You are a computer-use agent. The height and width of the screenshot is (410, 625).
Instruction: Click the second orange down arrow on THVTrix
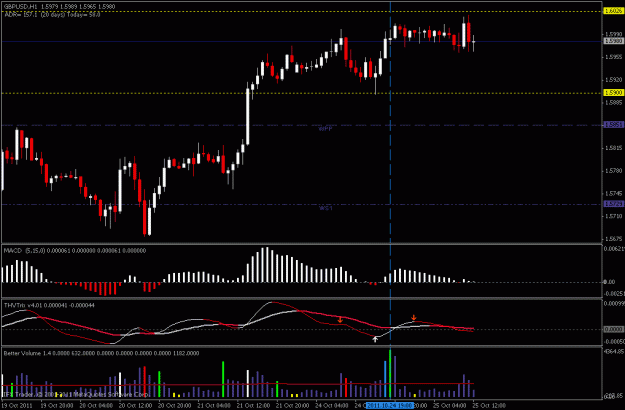pyautogui.click(x=414, y=318)
